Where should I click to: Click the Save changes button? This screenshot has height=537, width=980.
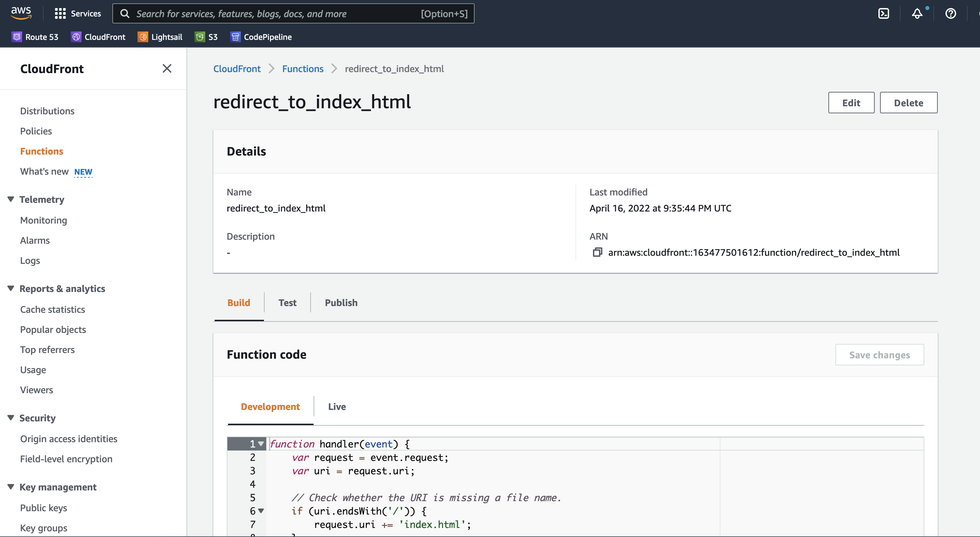(x=880, y=355)
